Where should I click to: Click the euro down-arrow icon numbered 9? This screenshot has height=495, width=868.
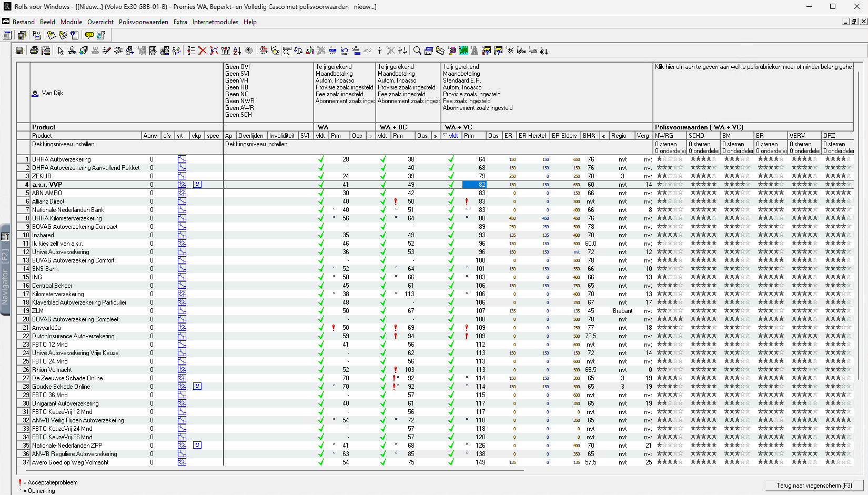pos(544,50)
